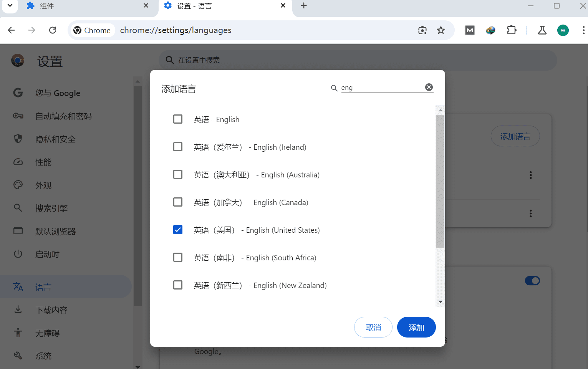Uncheck English (United States) language

click(x=177, y=230)
